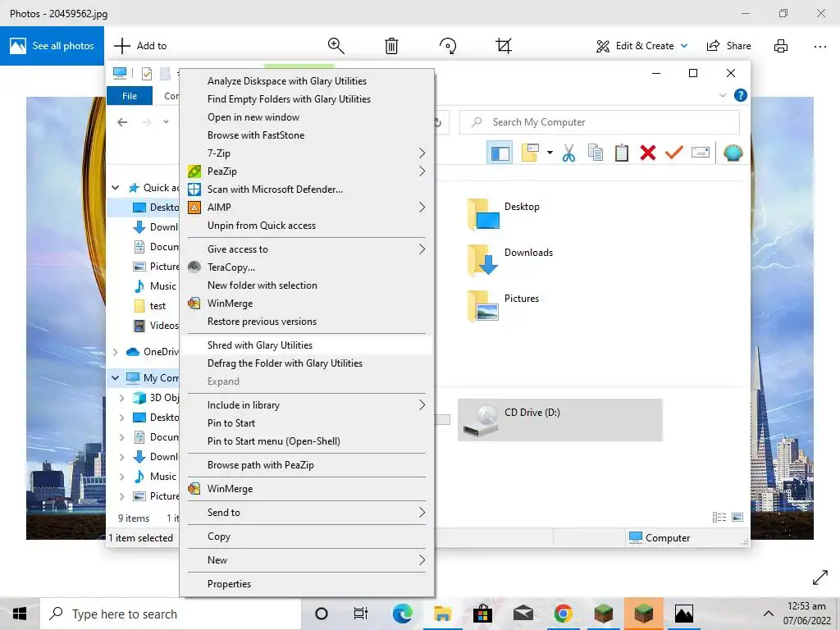Image resolution: width=840 pixels, height=630 pixels.
Task: Select the Pictures folder in main pane
Action: click(504, 305)
